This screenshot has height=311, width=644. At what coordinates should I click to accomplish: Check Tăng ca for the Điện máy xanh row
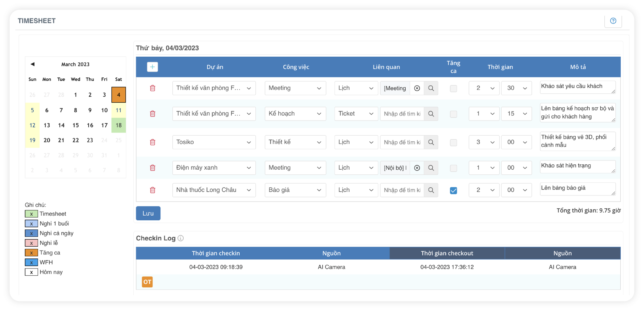click(453, 168)
